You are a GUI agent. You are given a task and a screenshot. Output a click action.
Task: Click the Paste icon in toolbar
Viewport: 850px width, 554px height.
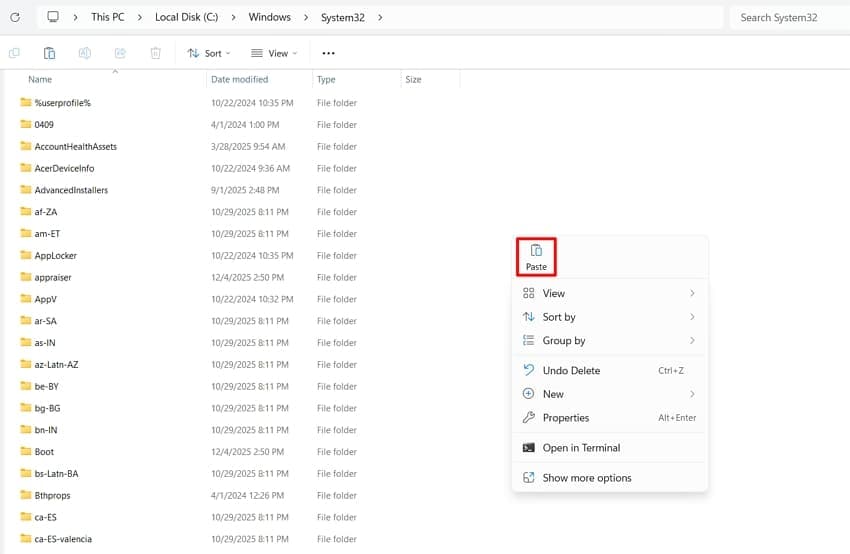pos(49,53)
